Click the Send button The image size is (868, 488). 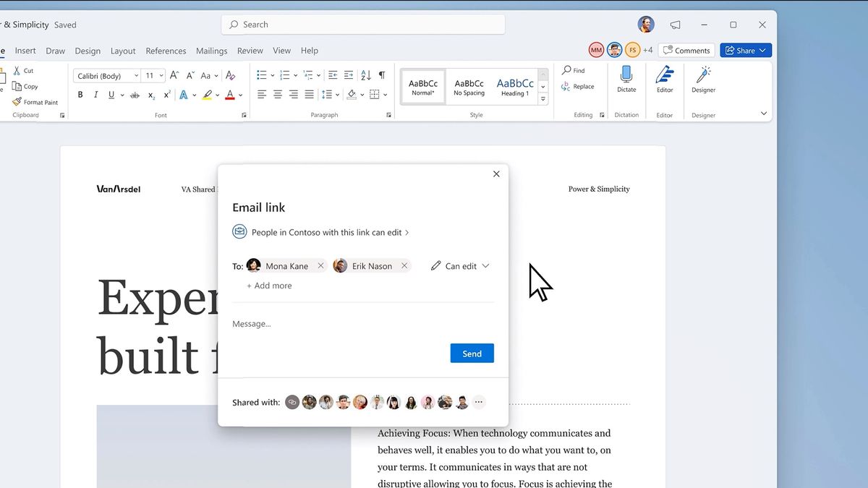coord(472,353)
